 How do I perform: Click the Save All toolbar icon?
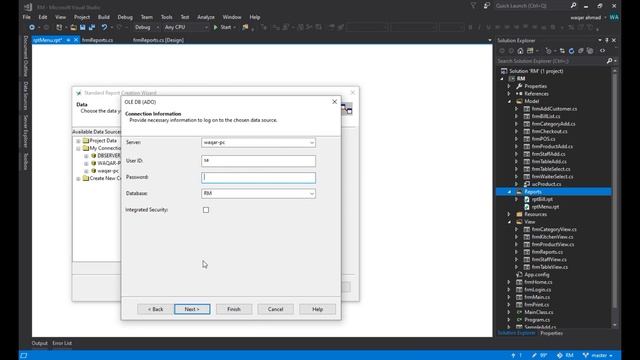92,27
